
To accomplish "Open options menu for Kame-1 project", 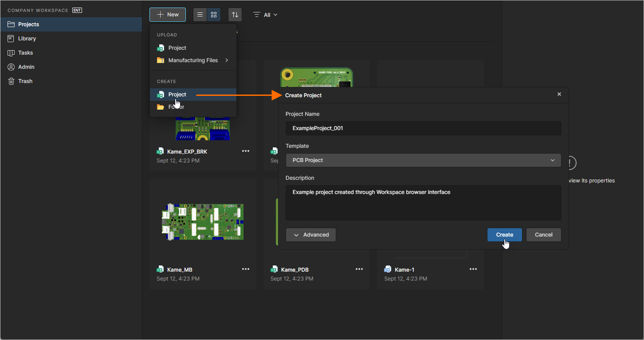I will (x=473, y=269).
